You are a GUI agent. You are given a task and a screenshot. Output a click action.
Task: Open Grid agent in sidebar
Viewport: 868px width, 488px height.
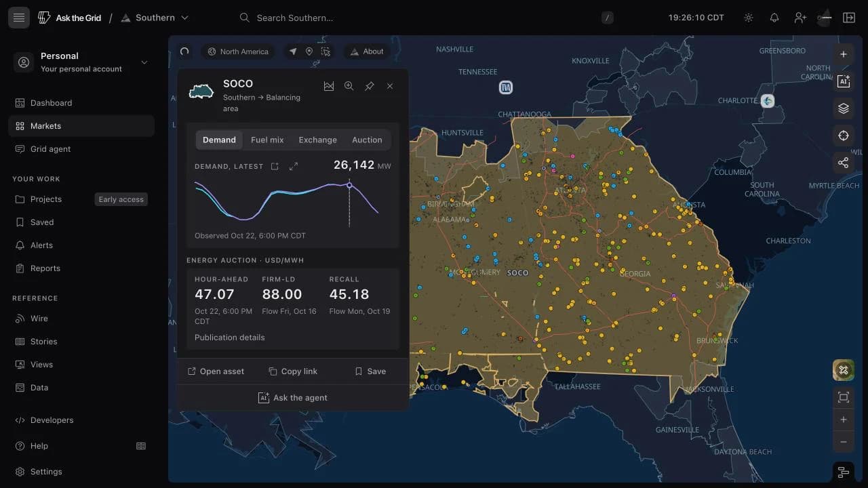pyautogui.click(x=81, y=149)
